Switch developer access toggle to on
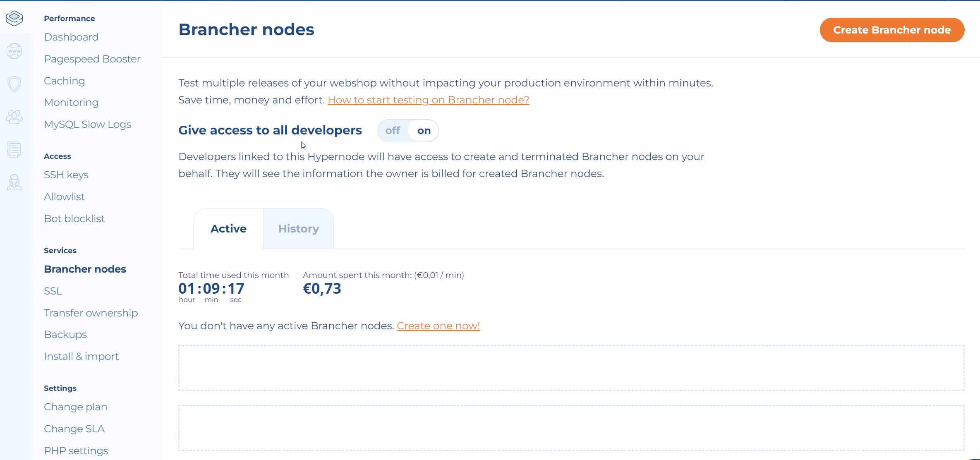 pyautogui.click(x=424, y=131)
